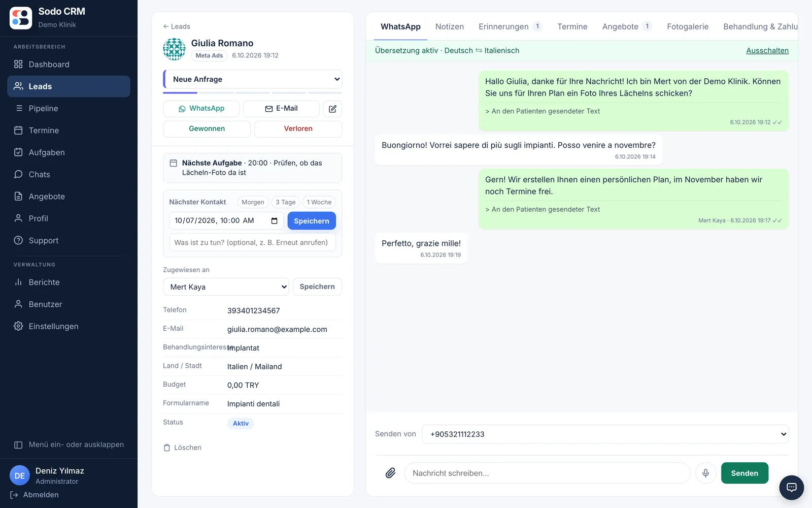The width and height of the screenshot is (812, 508).
Task: Mark the lead as Verloren
Action: (298, 129)
